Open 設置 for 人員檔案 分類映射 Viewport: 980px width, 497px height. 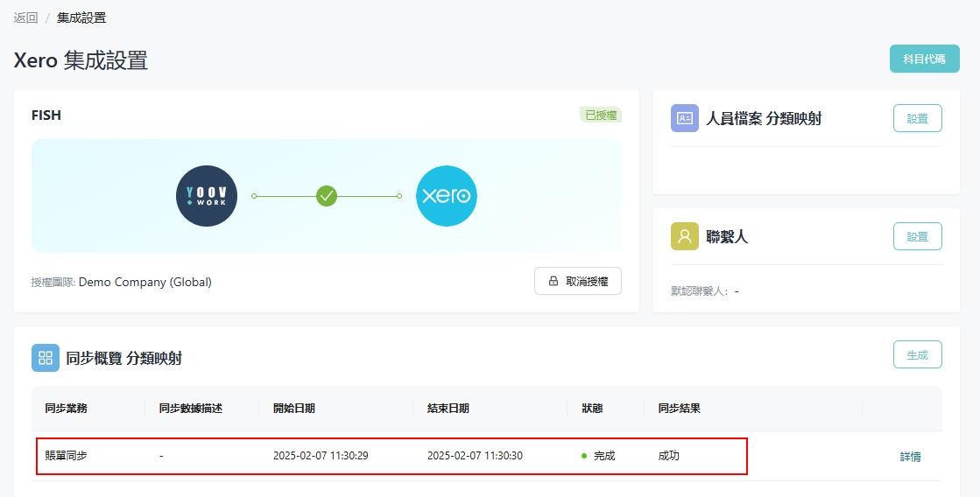[x=918, y=118]
